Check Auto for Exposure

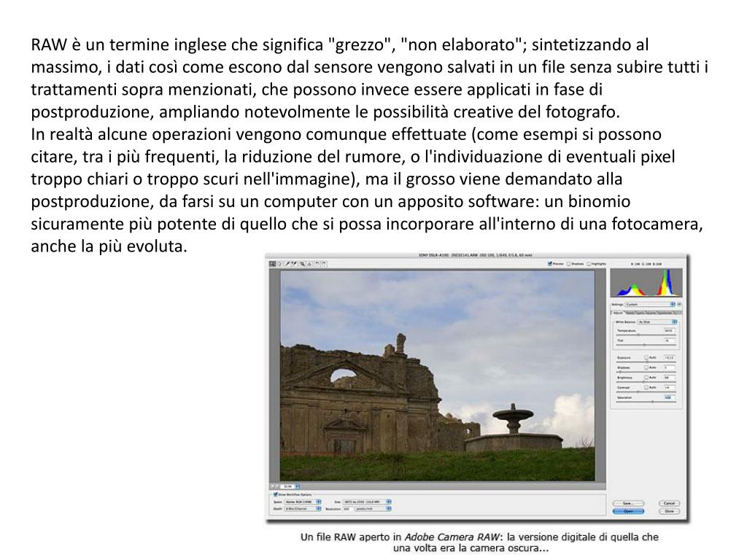(646, 357)
